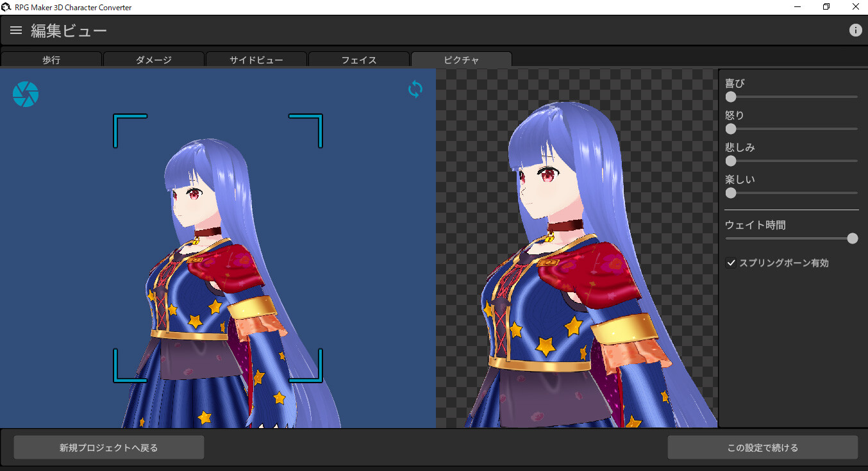
Task: Switch to the 歩行 tab
Action: pos(51,59)
